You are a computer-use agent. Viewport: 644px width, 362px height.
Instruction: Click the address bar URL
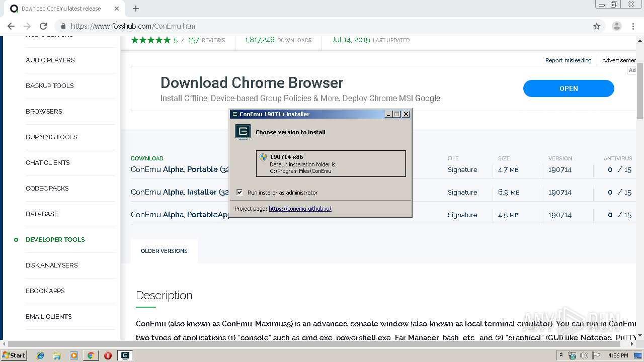tap(134, 26)
